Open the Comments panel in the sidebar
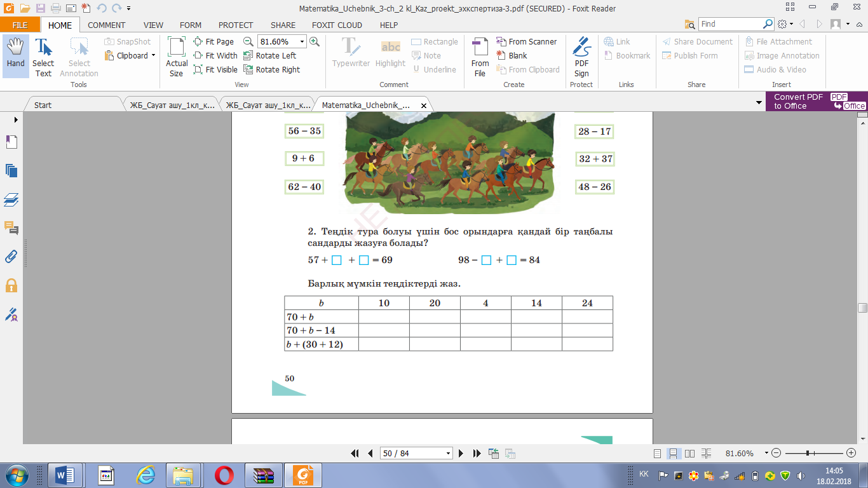The height and width of the screenshot is (488, 868). tap(11, 228)
